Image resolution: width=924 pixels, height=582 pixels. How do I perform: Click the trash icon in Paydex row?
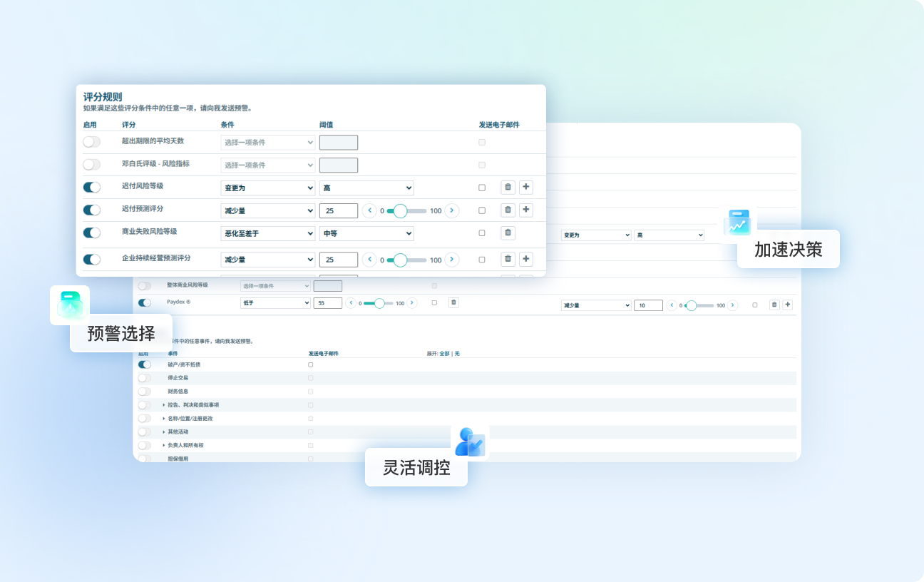click(x=453, y=302)
